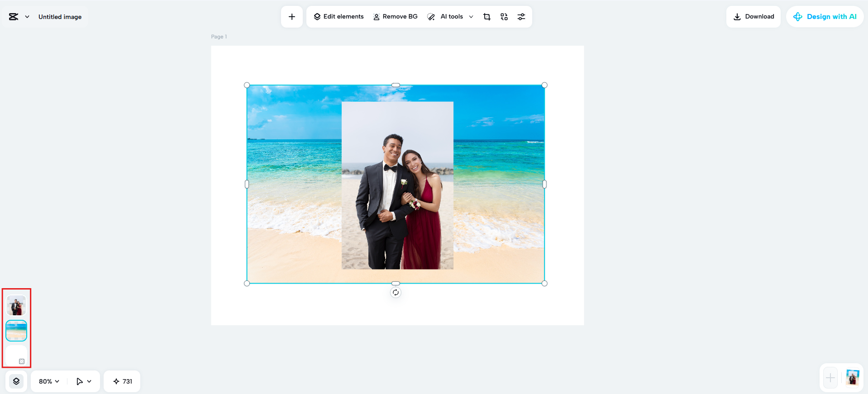
Task: Click the "Page 1" label
Action: click(219, 37)
